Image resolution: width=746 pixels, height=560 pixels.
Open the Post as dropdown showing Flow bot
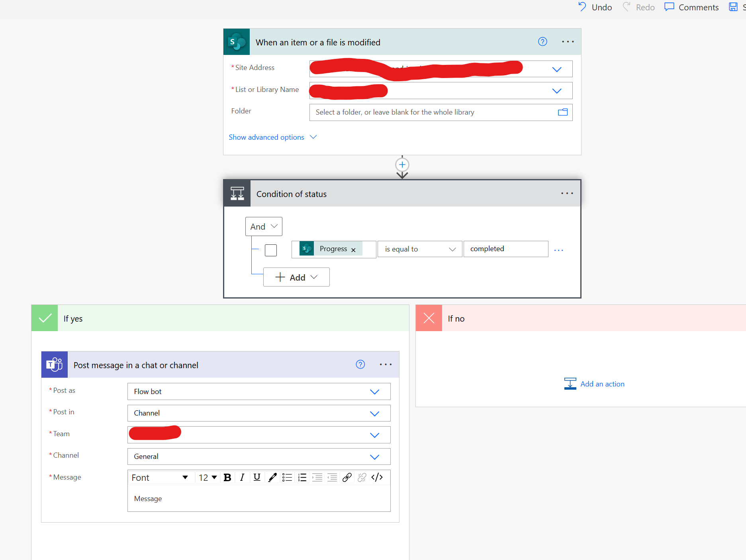click(x=374, y=392)
